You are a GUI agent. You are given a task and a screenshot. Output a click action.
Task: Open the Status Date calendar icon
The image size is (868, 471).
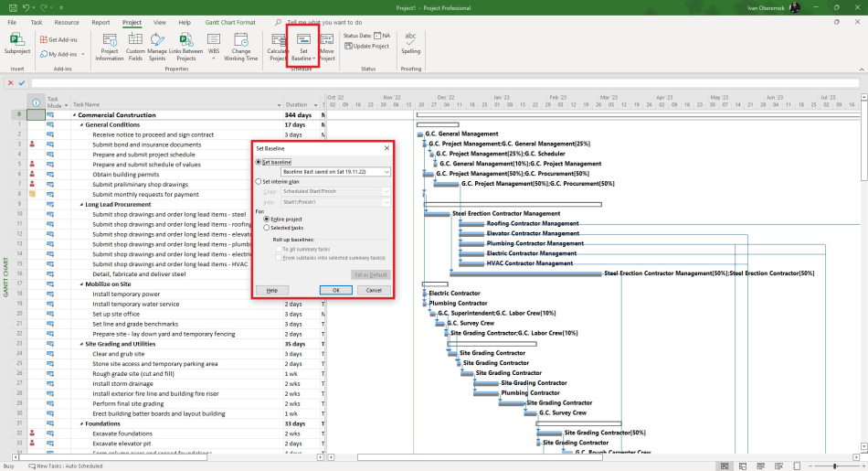[x=377, y=36]
